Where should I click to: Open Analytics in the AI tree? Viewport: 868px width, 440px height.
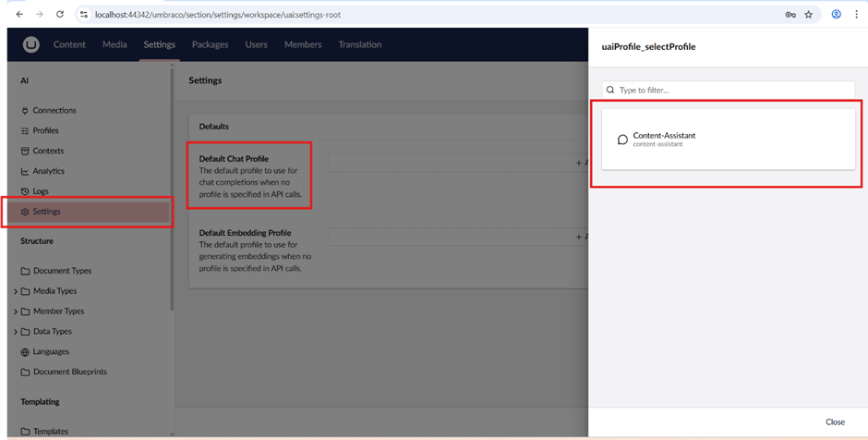(48, 171)
